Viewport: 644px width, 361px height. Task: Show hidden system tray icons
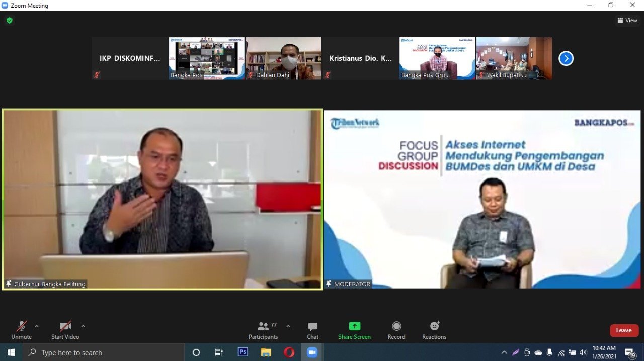point(504,352)
